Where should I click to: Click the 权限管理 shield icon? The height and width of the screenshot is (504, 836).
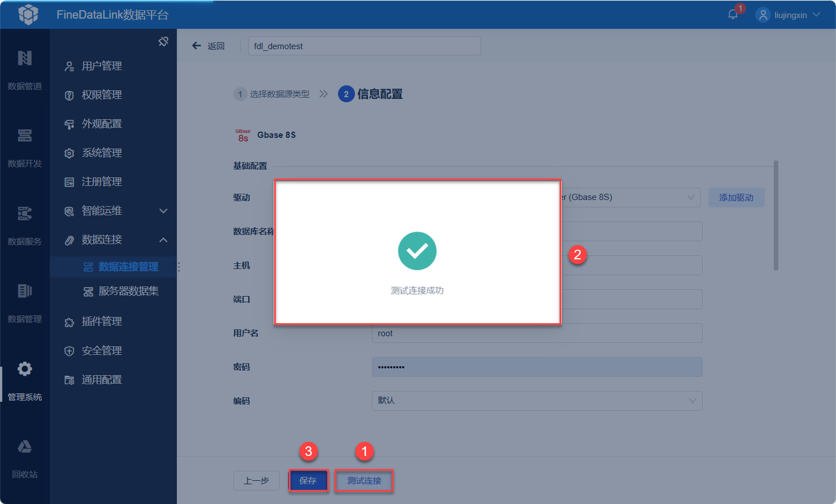pyautogui.click(x=69, y=95)
